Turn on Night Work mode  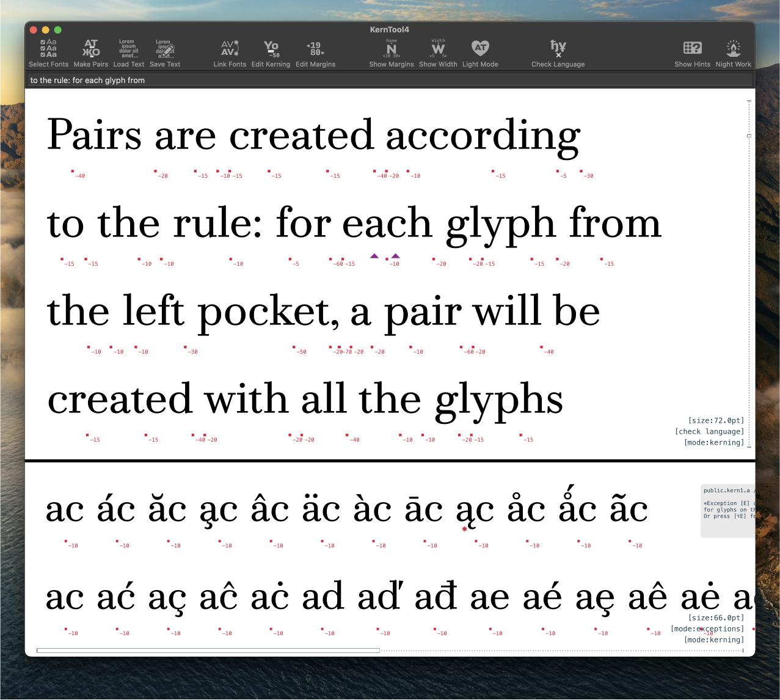point(733,53)
